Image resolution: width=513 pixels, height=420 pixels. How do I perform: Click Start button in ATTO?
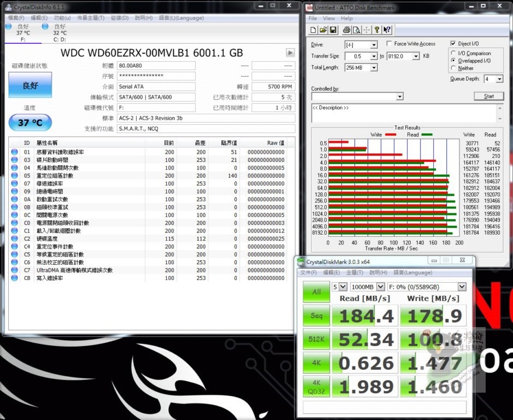pyautogui.click(x=489, y=96)
